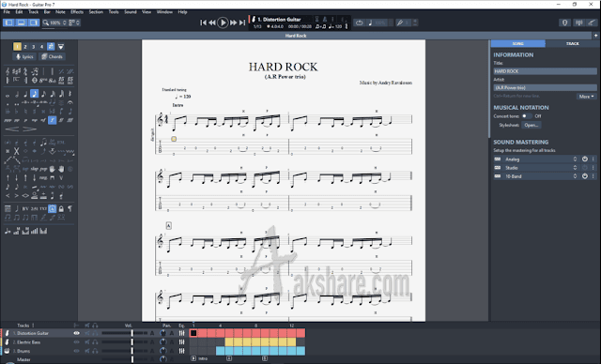Click the Chords button
This screenshot has height=364, width=601.
(52, 56)
